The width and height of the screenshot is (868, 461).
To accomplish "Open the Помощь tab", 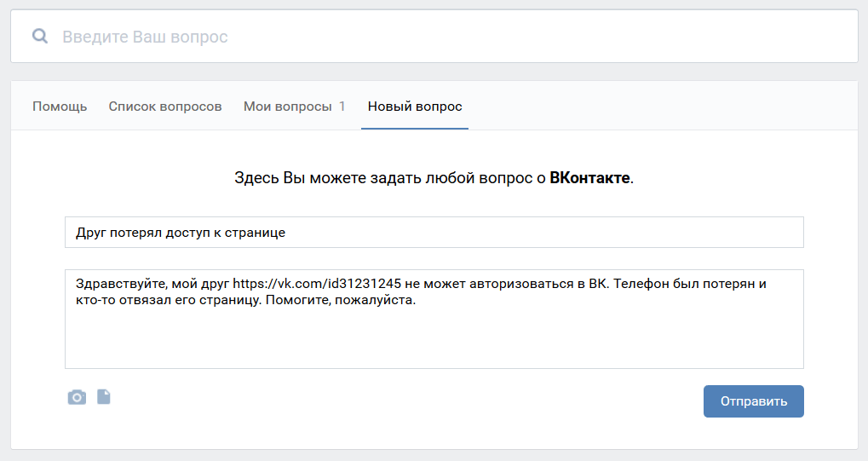I will click(60, 107).
